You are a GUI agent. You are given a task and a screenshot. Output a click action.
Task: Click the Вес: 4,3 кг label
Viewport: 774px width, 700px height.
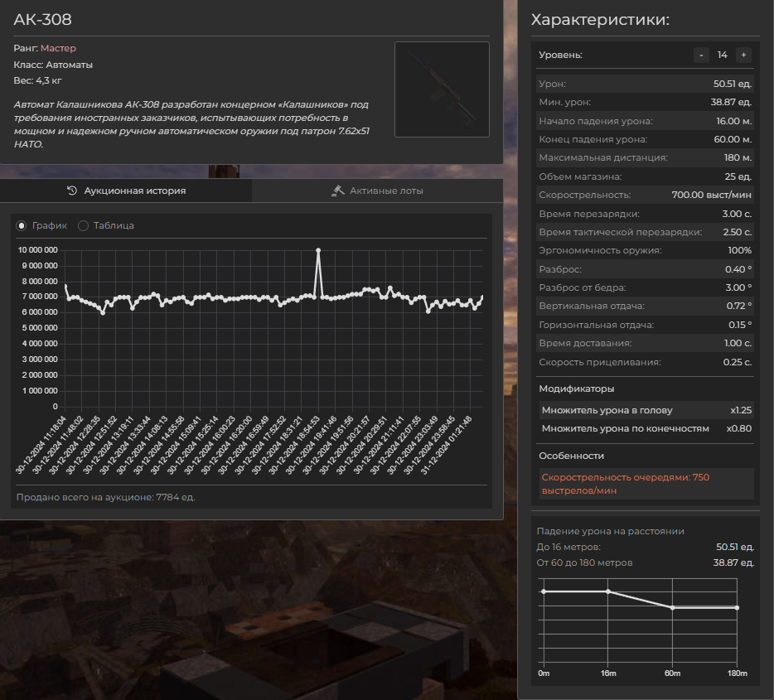pos(37,80)
